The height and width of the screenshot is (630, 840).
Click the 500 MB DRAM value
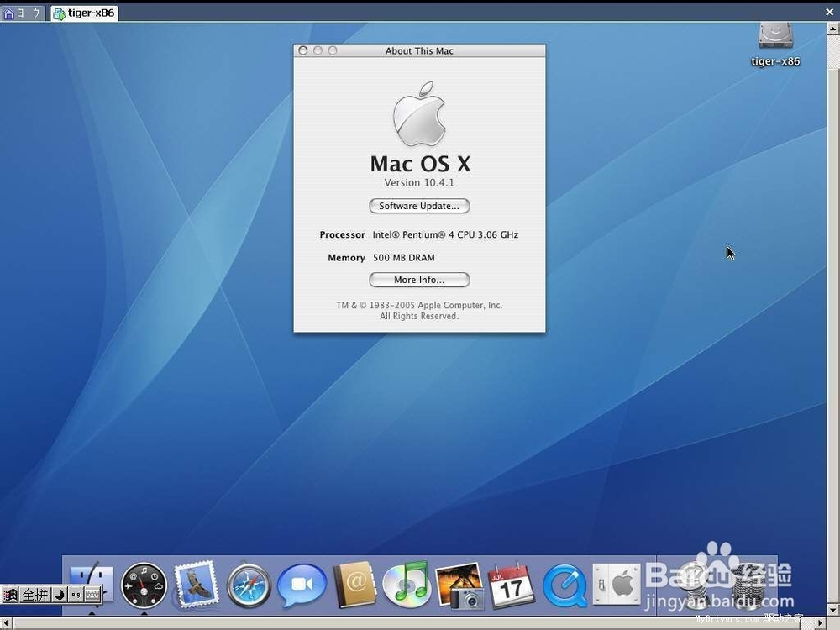tap(404, 258)
